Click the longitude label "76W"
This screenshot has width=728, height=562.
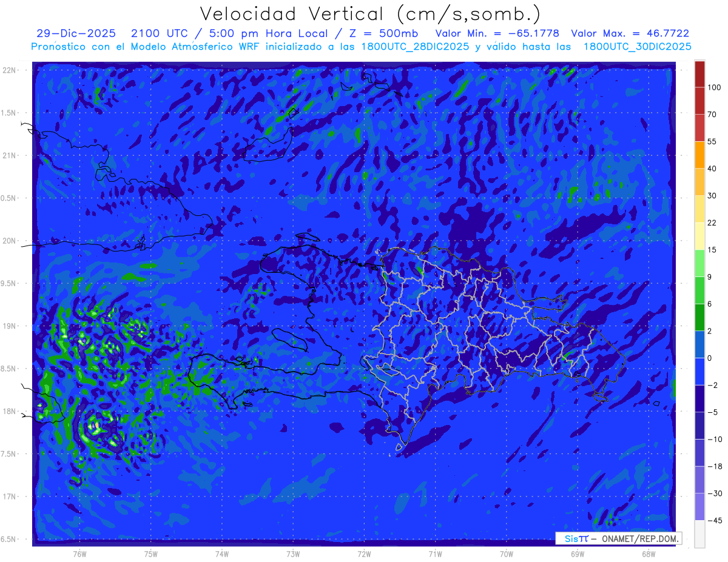79,554
